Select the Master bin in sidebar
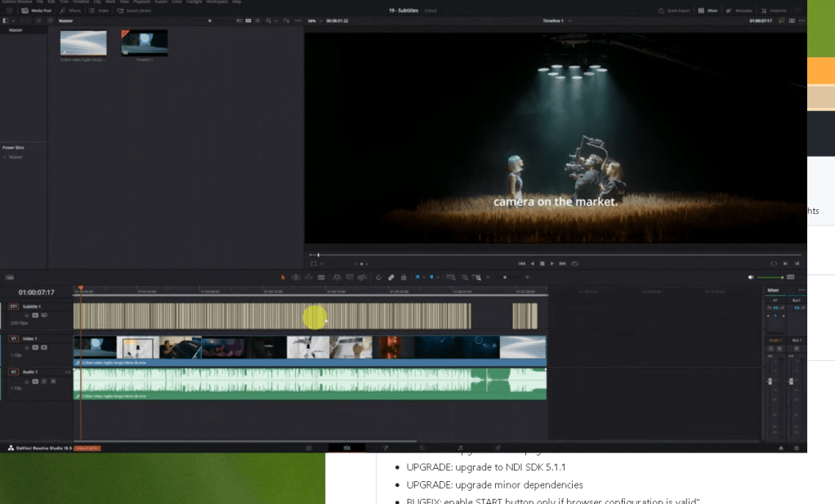The width and height of the screenshot is (835, 504). click(16, 30)
